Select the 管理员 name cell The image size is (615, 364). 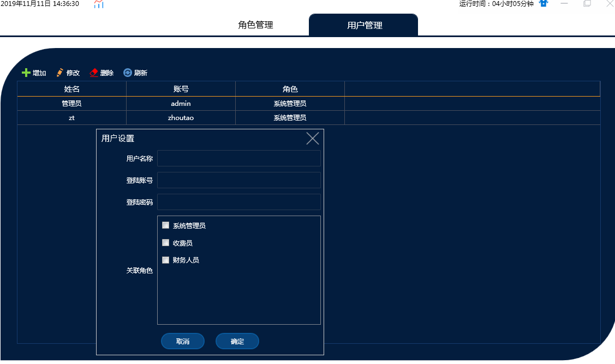click(72, 104)
